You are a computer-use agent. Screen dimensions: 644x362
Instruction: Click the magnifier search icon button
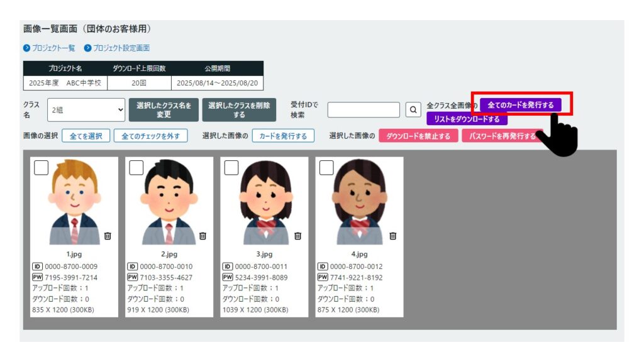pyautogui.click(x=413, y=110)
